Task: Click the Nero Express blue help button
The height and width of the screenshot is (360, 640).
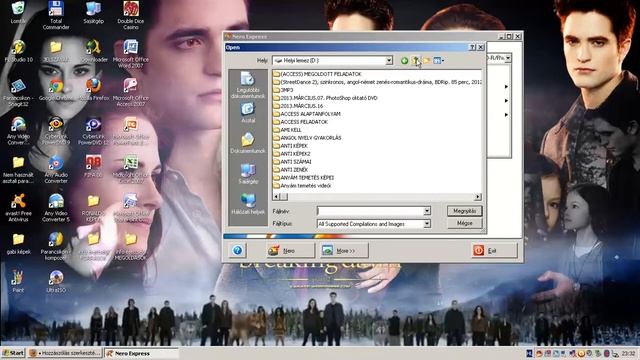Action: (x=237, y=250)
